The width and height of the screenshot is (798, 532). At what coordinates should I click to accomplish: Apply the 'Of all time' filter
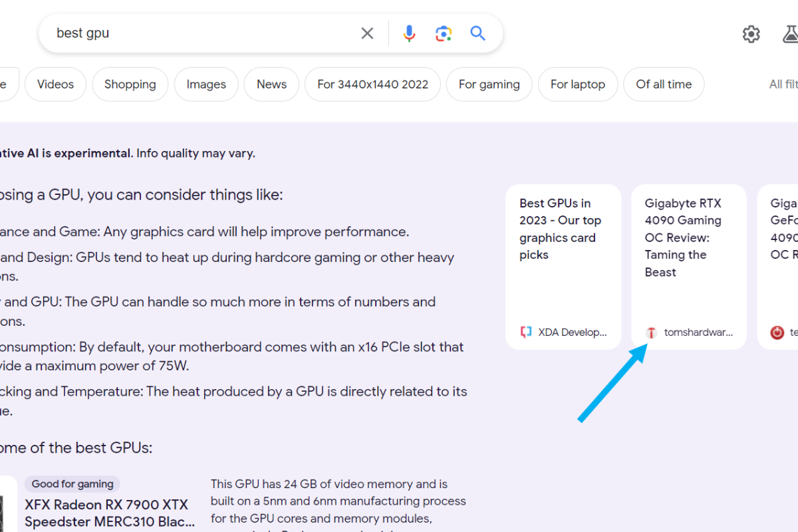[664, 84]
